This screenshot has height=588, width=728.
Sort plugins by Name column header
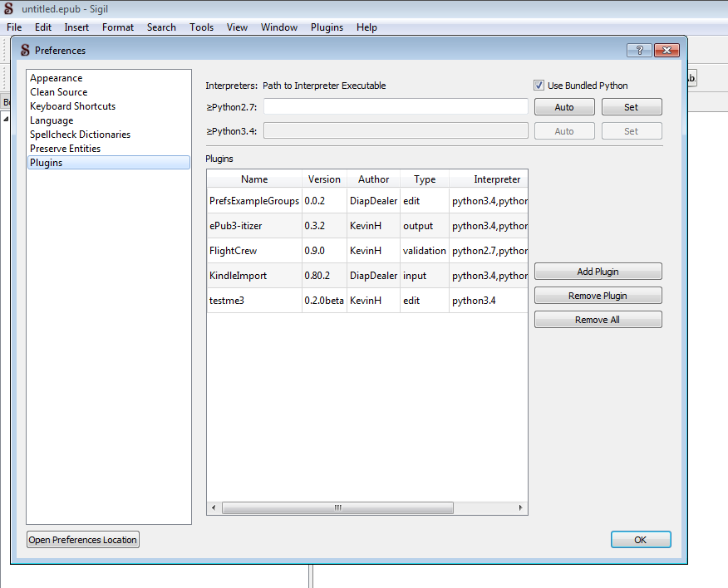[x=254, y=179]
